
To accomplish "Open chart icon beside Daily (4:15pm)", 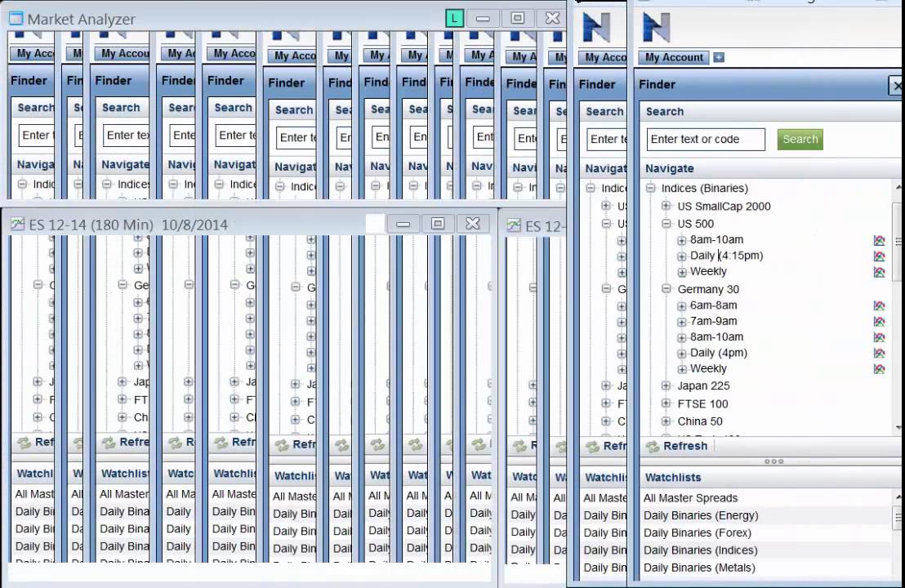I will tap(879, 256).
